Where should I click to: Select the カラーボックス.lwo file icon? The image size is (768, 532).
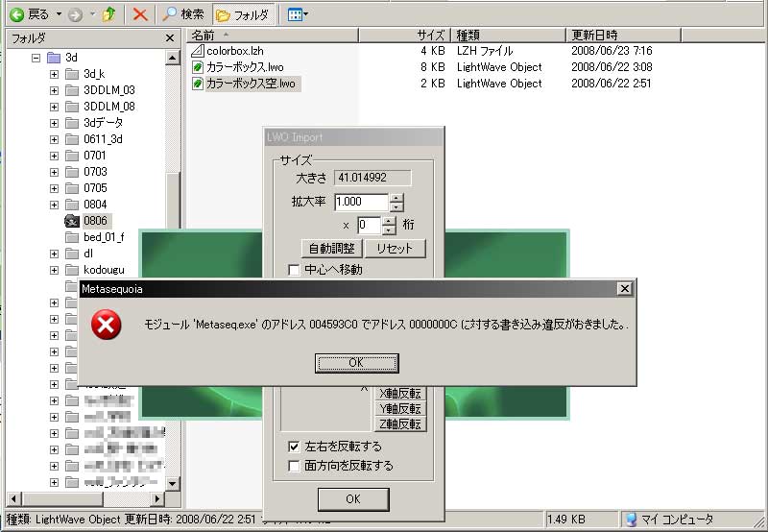coord(198,67)
